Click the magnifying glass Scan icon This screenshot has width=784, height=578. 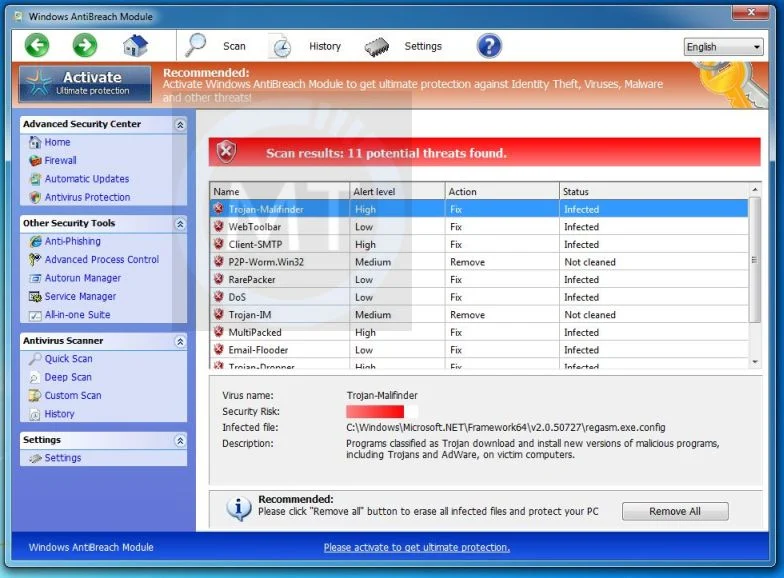196,46
